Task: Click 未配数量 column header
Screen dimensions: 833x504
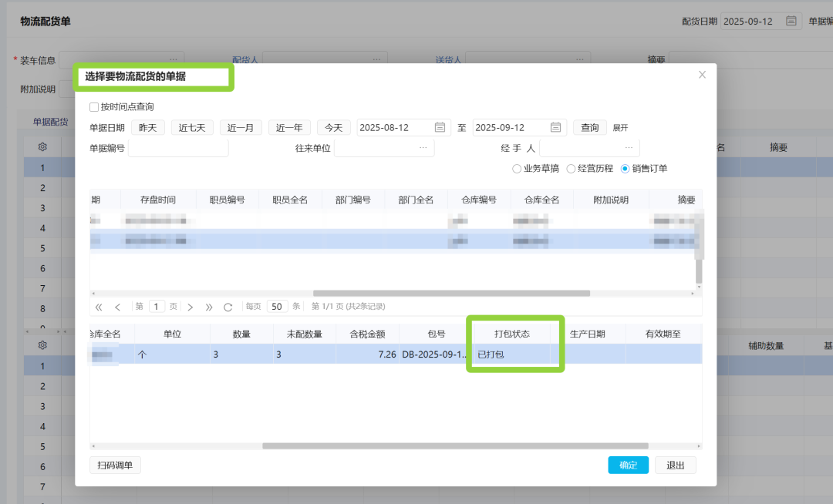Action: (x=305, y=334)
